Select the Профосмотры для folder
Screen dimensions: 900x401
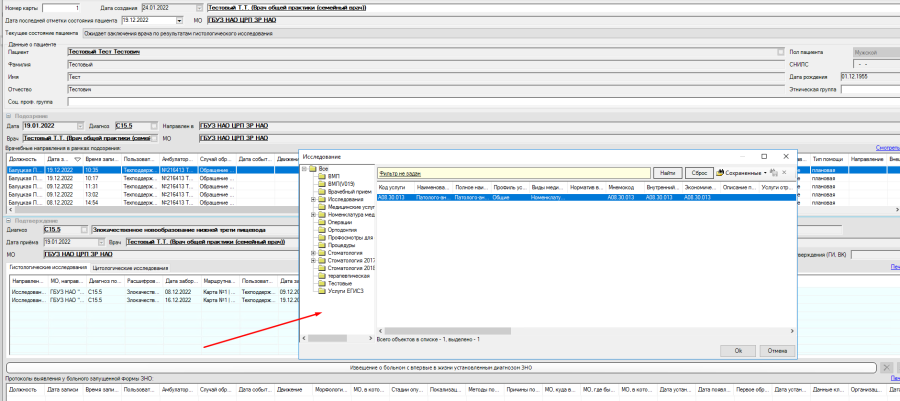coord(345,238)
